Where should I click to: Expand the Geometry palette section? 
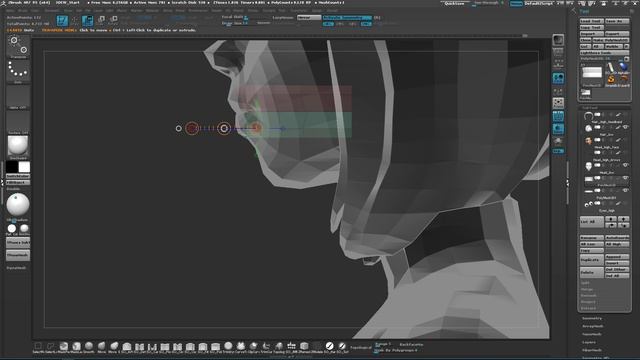point(591,318)
